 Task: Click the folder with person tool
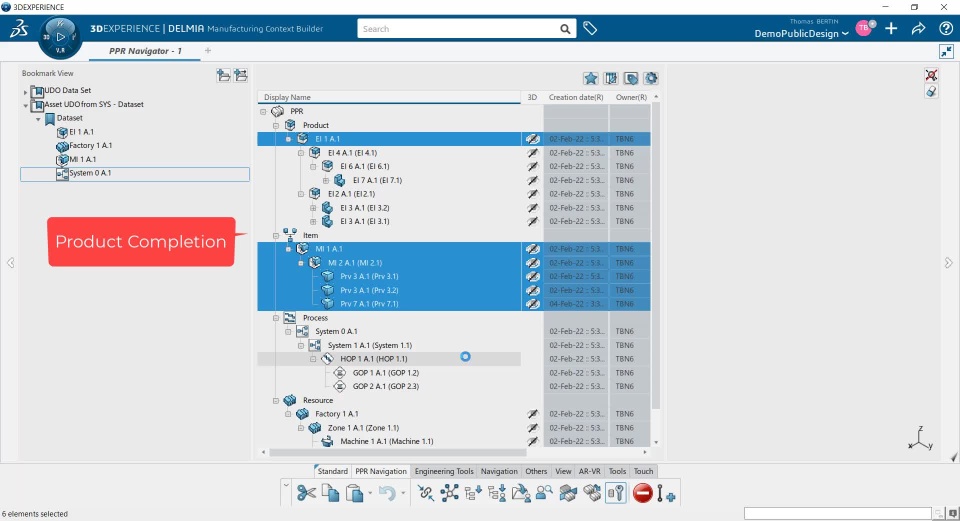pyautogui.click(x=520, y=493)
